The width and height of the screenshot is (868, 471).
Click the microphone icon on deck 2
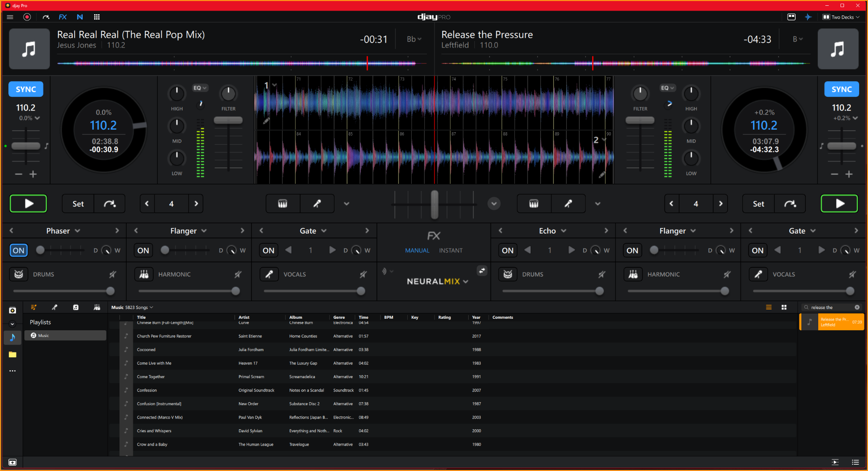click(568, 204)
